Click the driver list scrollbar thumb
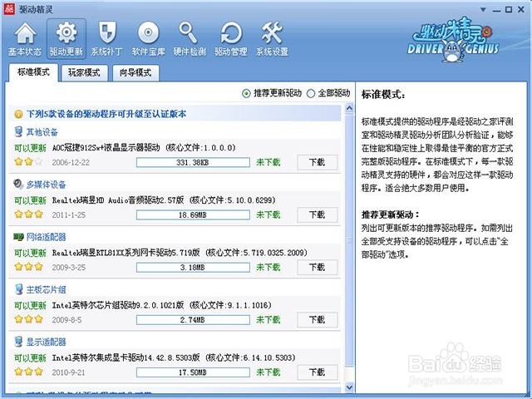The height and width of the screenshot is (399, 532). point(349,240)
